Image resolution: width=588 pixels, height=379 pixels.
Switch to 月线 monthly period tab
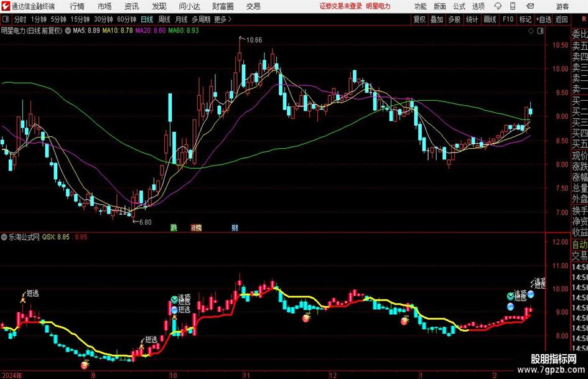[x=181, y=19]
